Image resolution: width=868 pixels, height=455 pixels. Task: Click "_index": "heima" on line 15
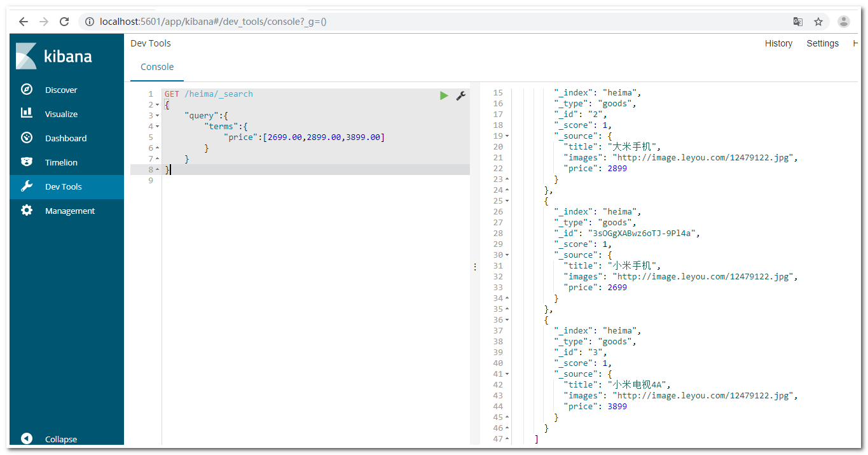click(x=598, y=93)
